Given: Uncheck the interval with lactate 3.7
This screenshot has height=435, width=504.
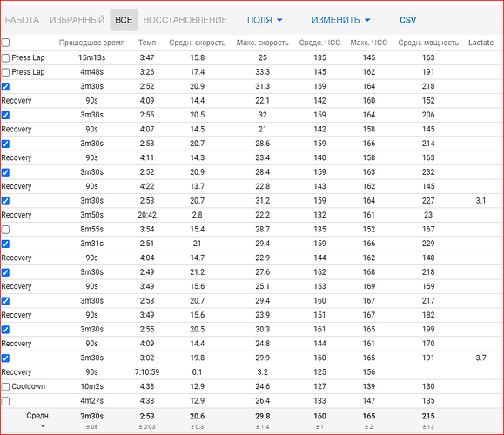Looking at the screenshot, I should [x=5, y=358].
